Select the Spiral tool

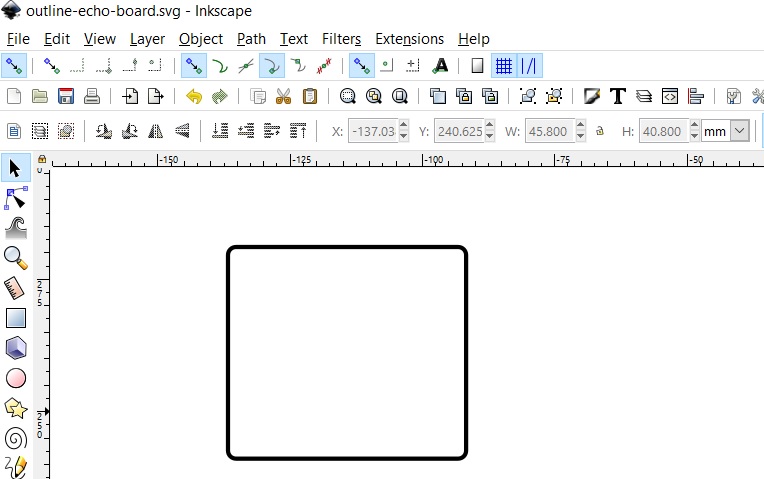click(15, 439)
